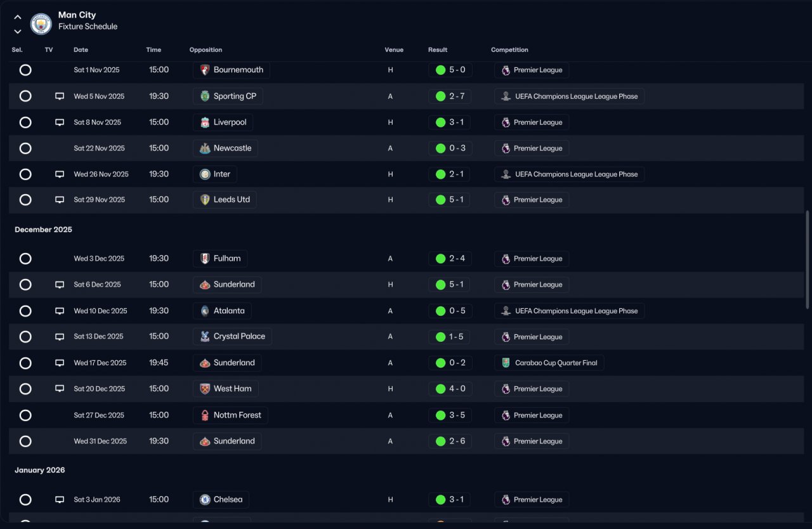Screen dimensions: 812x529
Task: Sort fixtures by the Competition column header
Action: [x=509, y=50]
